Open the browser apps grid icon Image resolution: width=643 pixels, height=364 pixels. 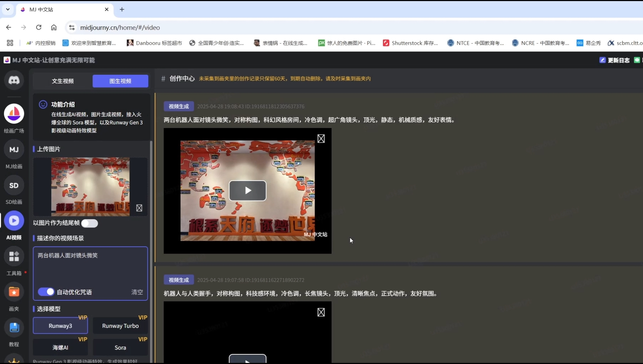pyautogui.click(x=10, y=43)
